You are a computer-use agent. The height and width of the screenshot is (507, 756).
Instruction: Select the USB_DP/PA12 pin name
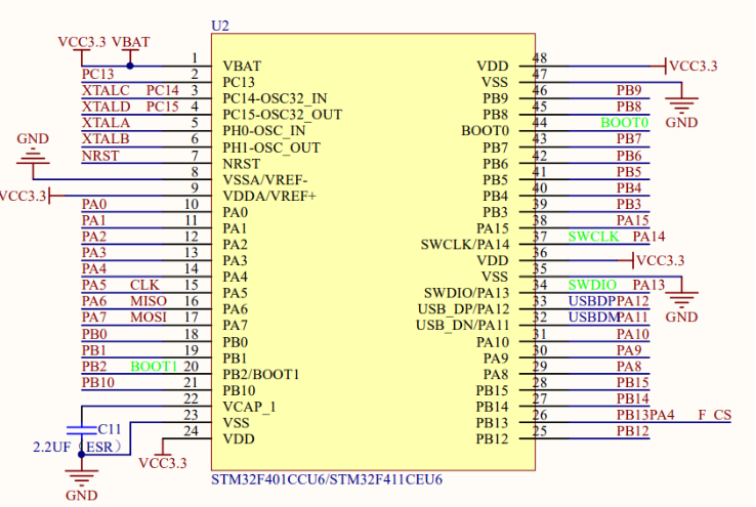463,309
